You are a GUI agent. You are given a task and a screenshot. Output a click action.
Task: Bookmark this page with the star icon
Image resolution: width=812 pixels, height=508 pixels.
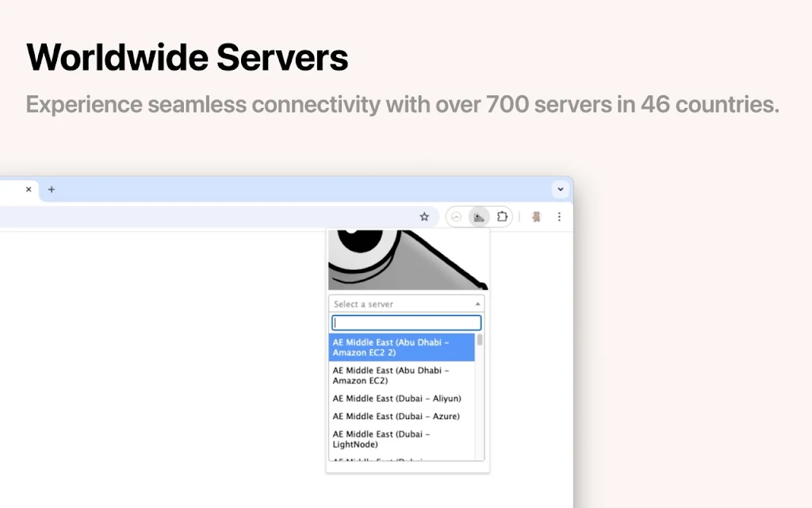pyautogui.click(x=424, y=217)
